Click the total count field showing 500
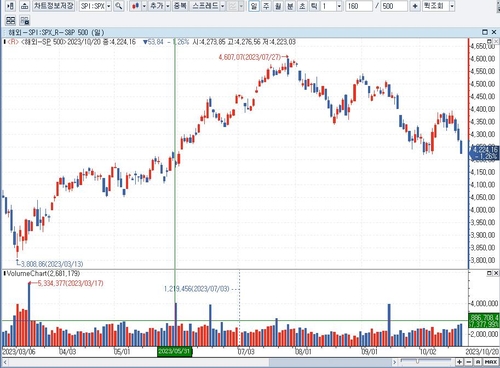 point(394,6)
